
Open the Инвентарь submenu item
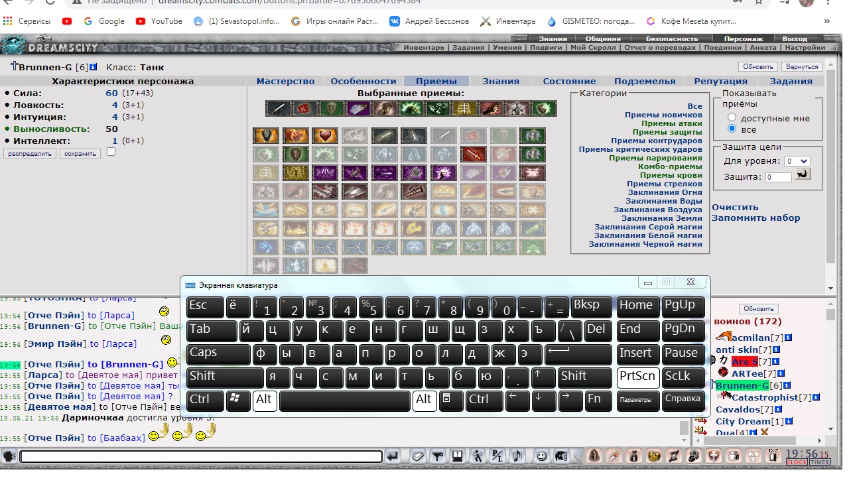[424, 48]
